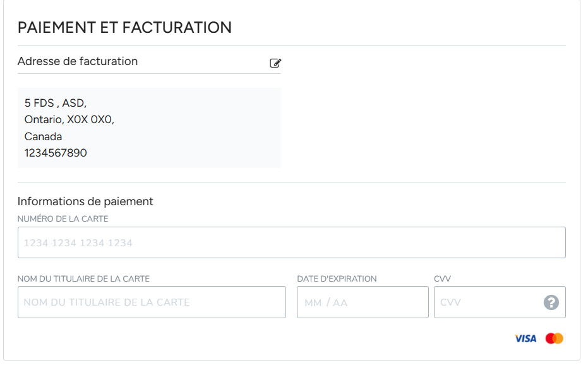Click the Informations de paiement heading
Viewport: 588px width, 370px height.
85,201
